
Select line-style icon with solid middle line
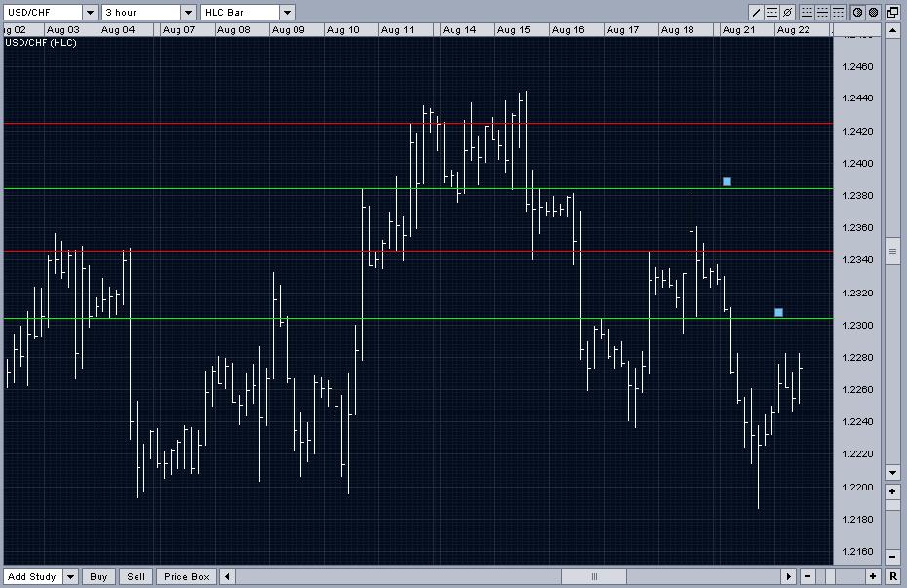pos(822,12)
